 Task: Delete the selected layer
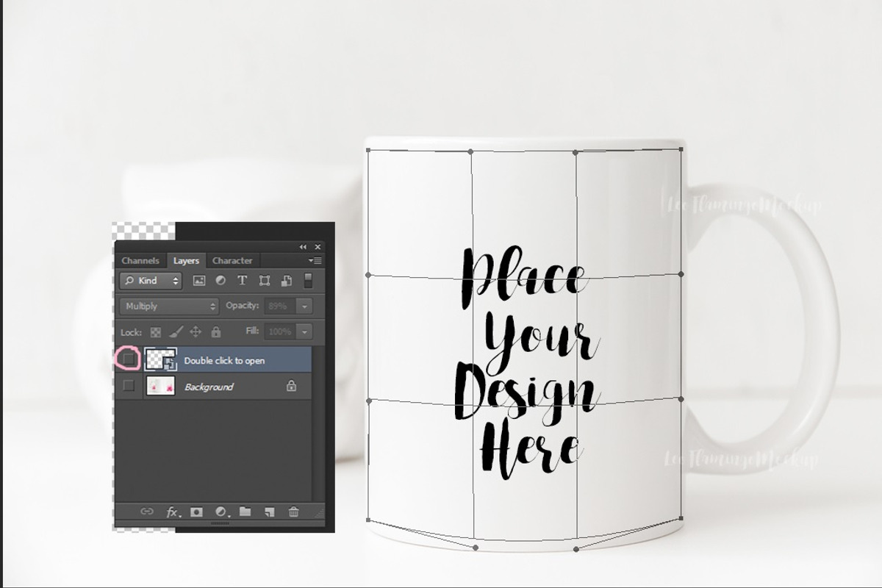[x=294, y=512]
